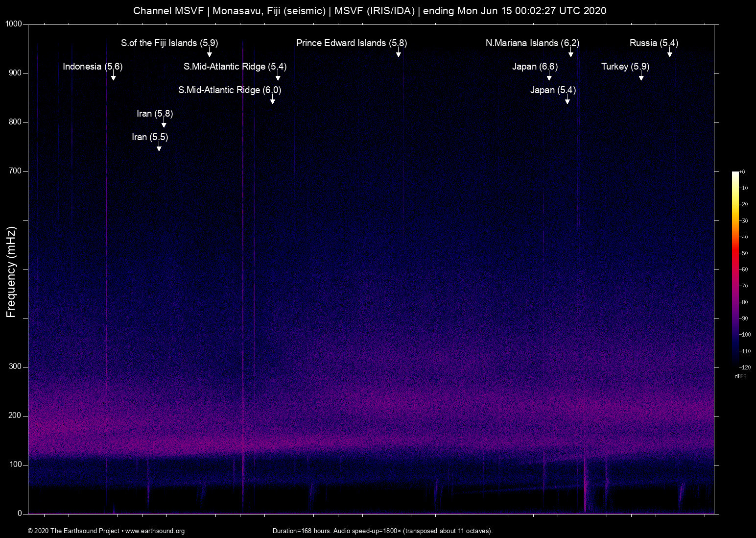Select the N.Mariana Islands (6.2) label
756x538 pixels.
[x=532, y=43]
